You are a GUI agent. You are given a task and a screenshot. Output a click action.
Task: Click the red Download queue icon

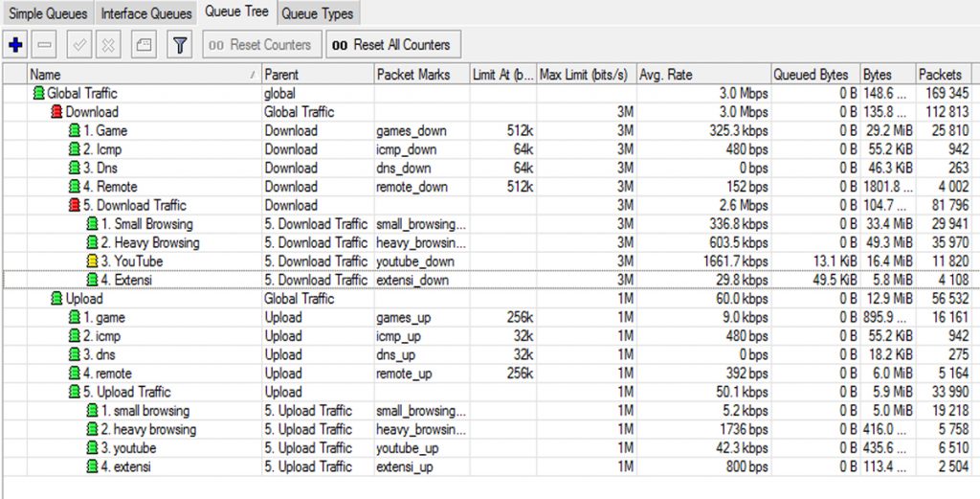point(56,112)
